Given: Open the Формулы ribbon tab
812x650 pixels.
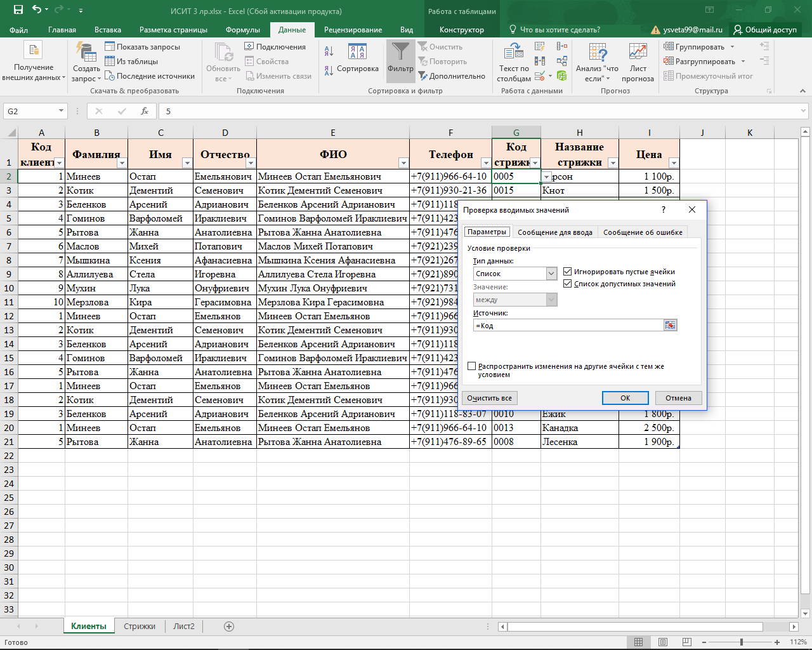Looking at the screenshot, I should tap(242, 30).
